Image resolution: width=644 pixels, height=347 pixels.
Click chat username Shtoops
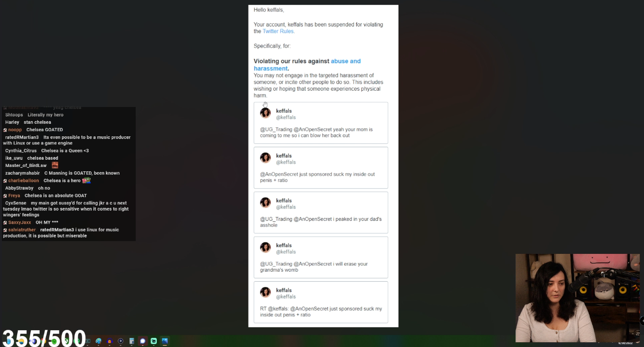[14, 115]
